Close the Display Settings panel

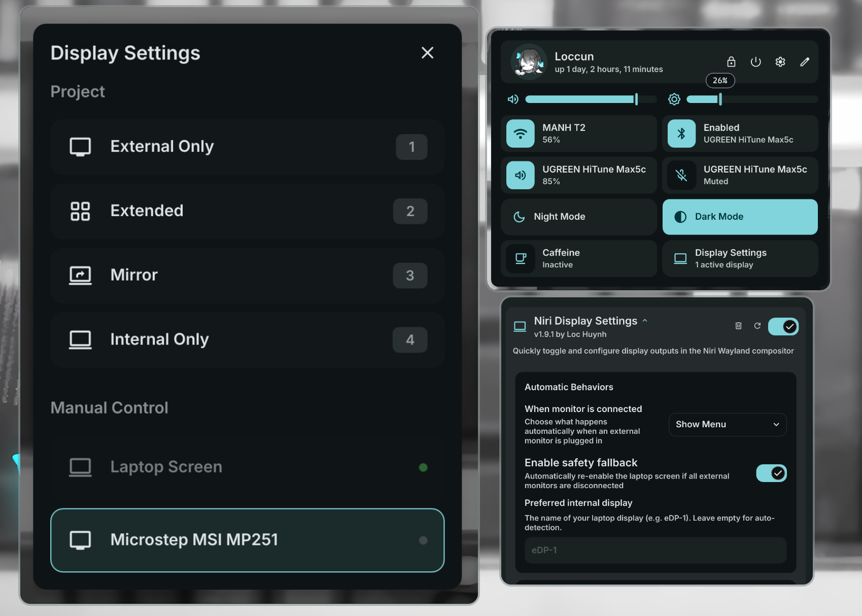[x=427, y=53]
